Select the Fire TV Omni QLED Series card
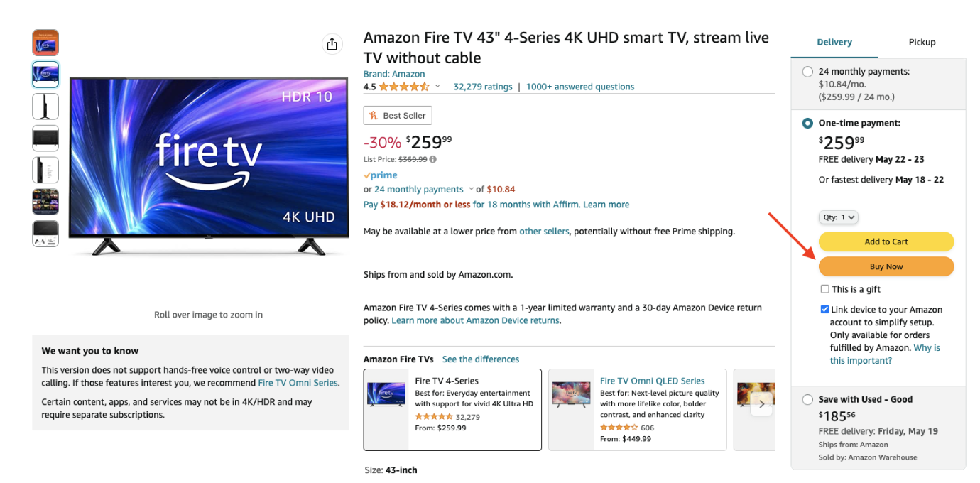980x483 pixels. 638,410
